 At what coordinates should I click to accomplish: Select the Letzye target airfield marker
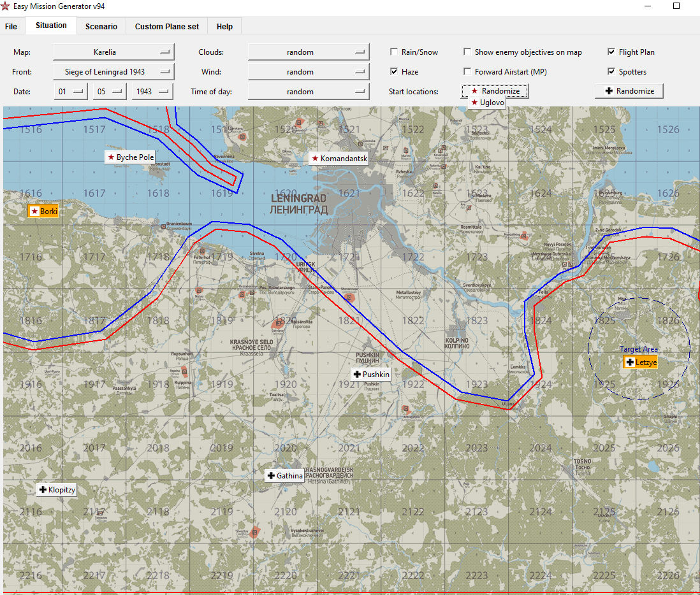(640, 362)
